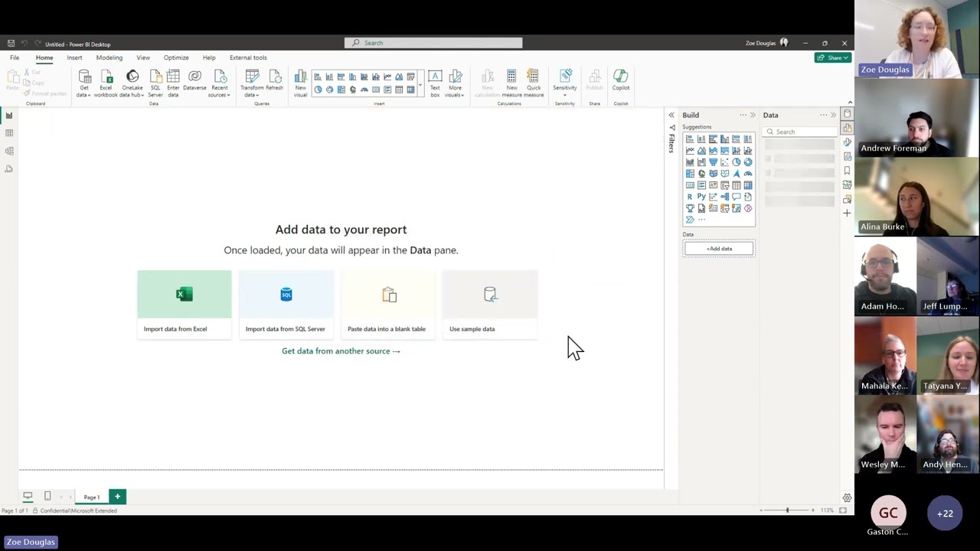The image size is (980, 551).
Task: Open DAX query view in left sidebar
Action: click(x=9, y=168)
